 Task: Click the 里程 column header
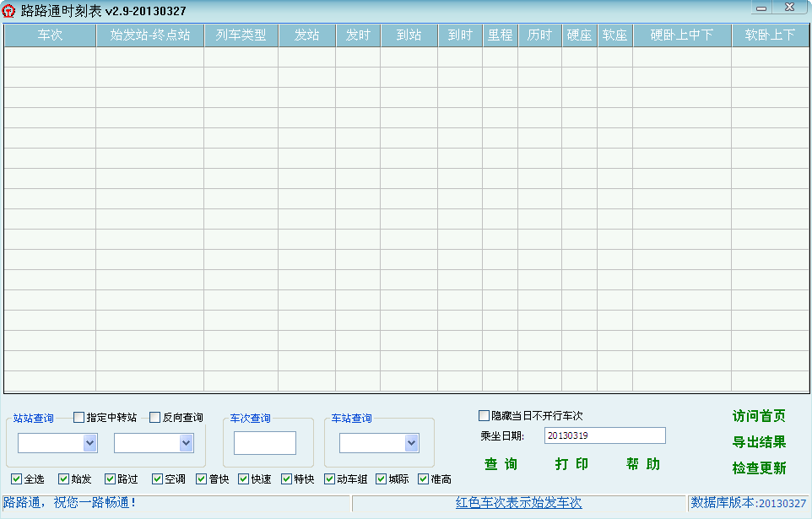point(501,35)
